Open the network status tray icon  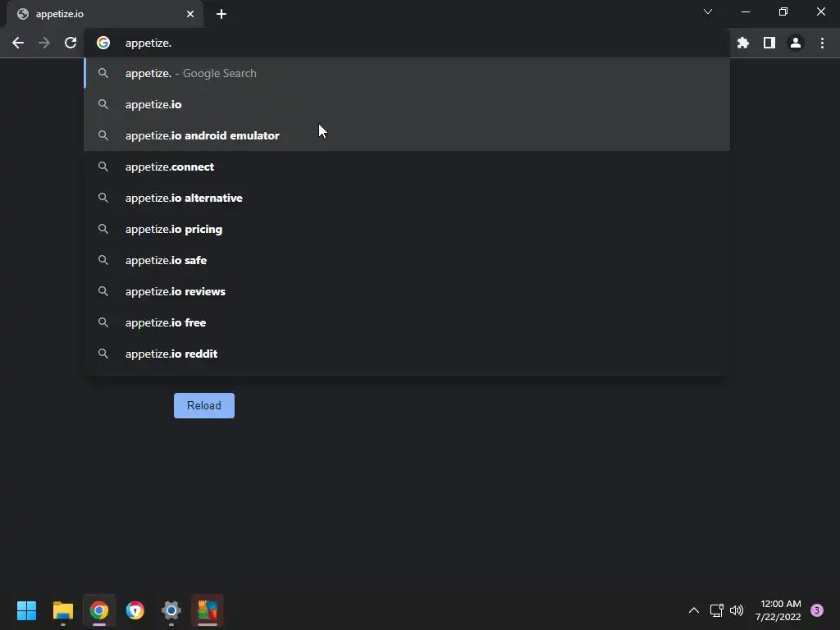click(x=716, y=610)
